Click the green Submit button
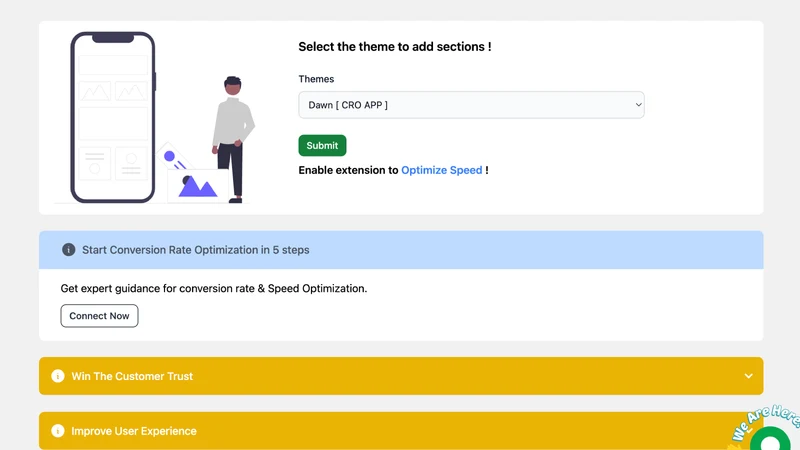The height and width of the screenshot is (450, 800). tap(322, 145)
